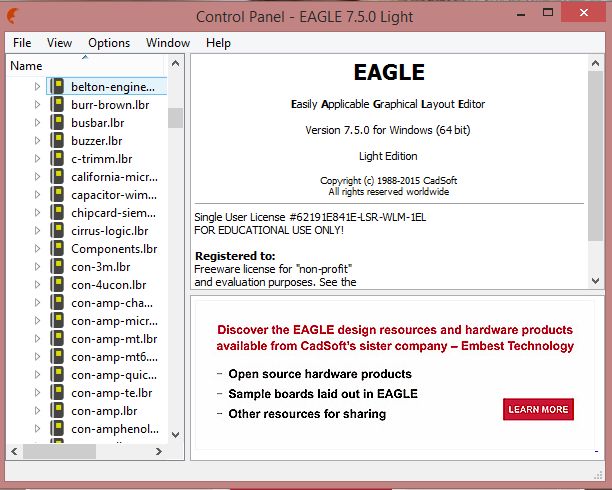Click the con-amp-mt6 library icon
This screenshot has width=612, height=490.
pos(57,356)
